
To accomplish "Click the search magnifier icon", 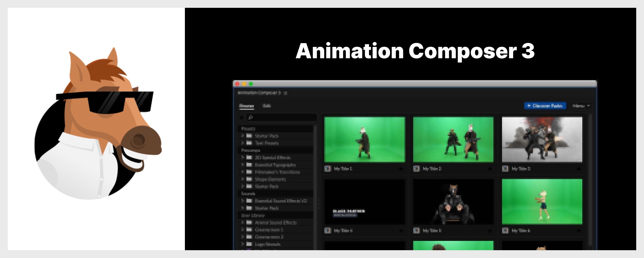I will click(x=250, y=117).
